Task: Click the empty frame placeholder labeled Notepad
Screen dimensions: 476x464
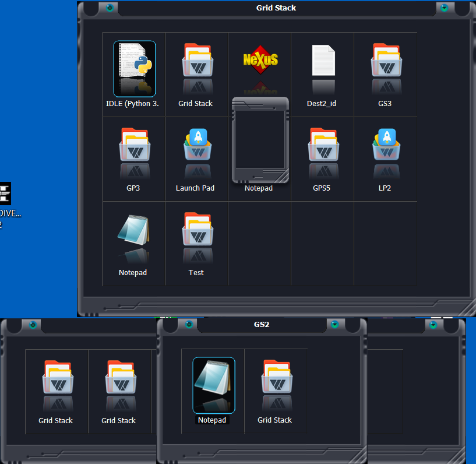Action: [260, 141]
